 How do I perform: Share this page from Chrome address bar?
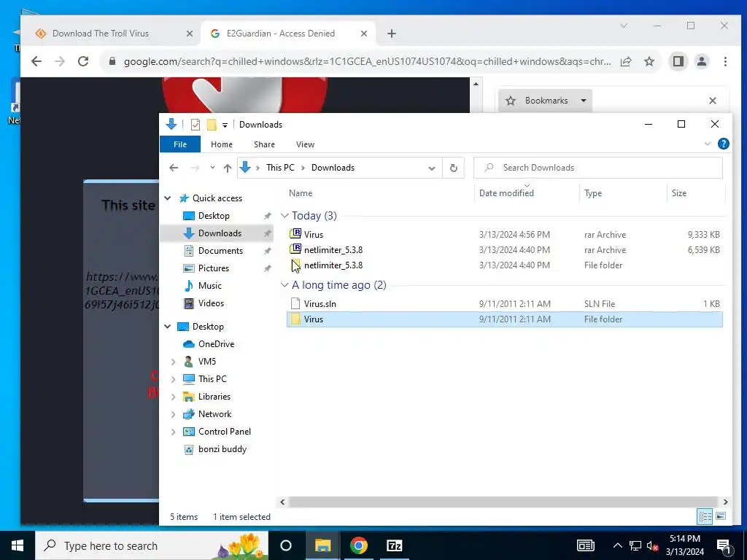click(626, 61)
